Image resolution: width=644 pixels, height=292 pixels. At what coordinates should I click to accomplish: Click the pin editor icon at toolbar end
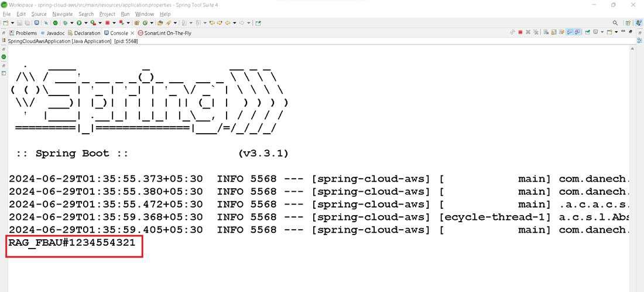[258, 23]
